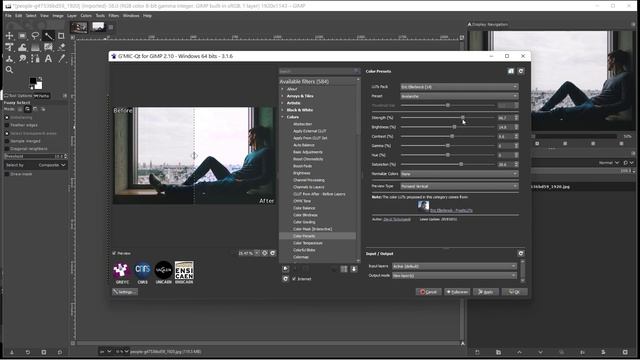
Task: Select the Move tool in the toolbox
Action: [x=9, y=36]
